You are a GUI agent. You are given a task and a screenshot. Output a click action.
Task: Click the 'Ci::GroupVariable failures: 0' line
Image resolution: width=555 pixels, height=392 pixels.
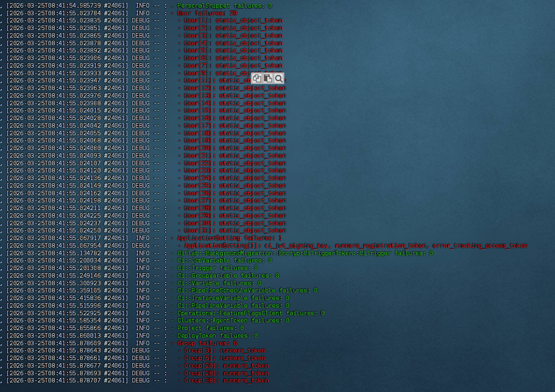[228, 276]
